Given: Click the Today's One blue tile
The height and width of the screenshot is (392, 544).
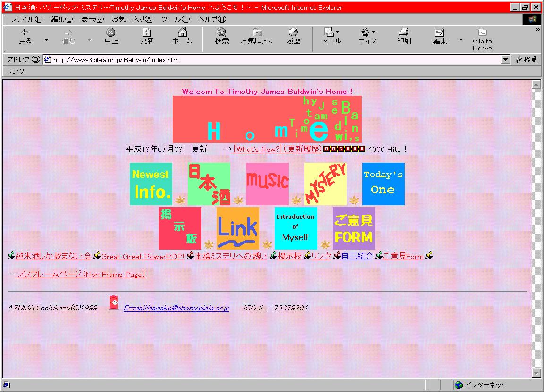Looking at the screenshot, I should coord(383,184).
